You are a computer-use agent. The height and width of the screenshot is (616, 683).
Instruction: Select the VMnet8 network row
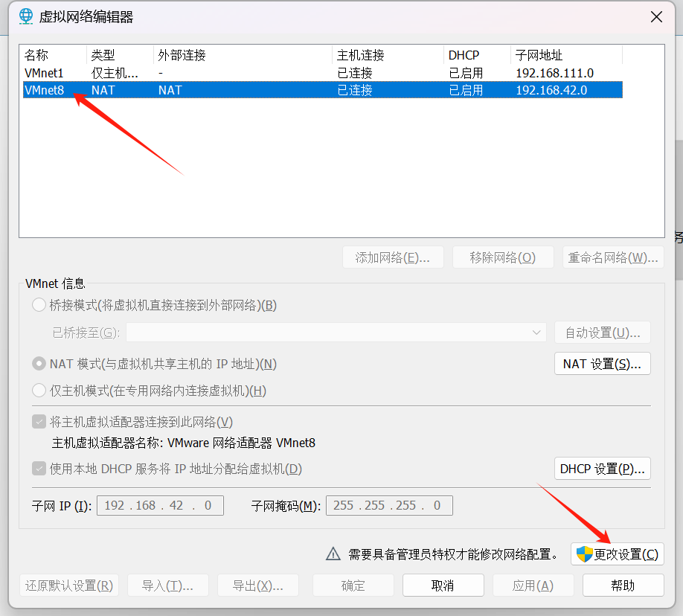point(323,90)
